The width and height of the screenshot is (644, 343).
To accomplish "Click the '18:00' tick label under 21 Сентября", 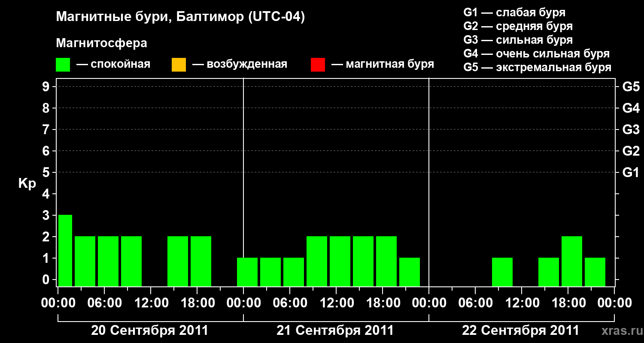I will click(383, 303).
